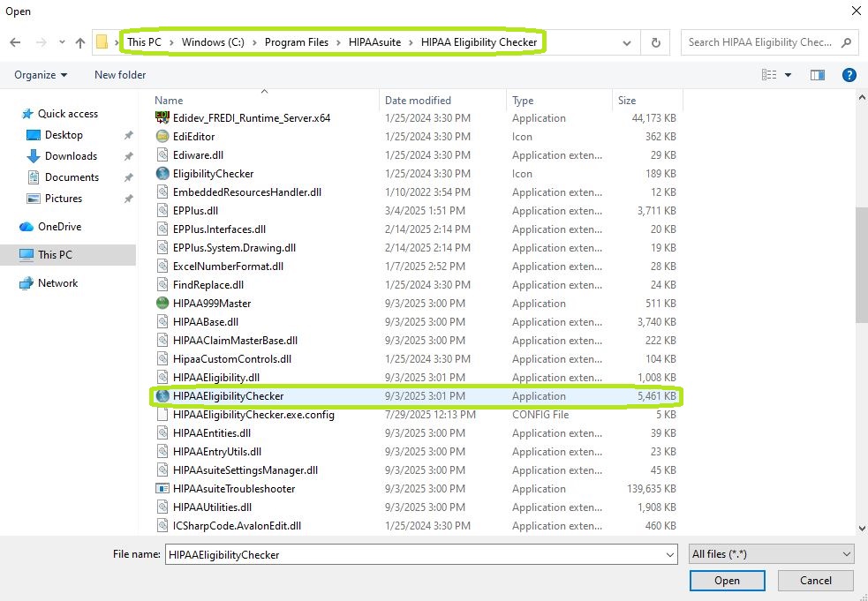The width and height of the screenshot is (868, 601).
Task: Select the EPPlus.dll file
Action: [x=195, y=210]
